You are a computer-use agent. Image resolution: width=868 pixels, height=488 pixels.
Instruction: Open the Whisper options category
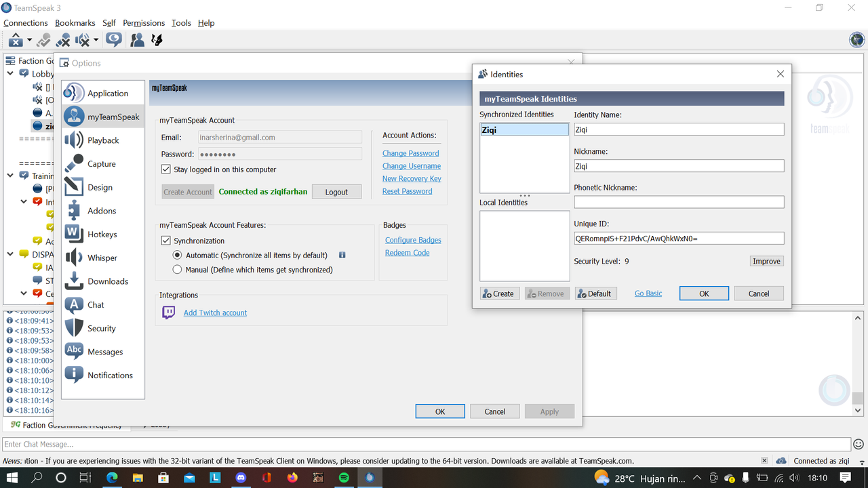click(x=103, y=258)
